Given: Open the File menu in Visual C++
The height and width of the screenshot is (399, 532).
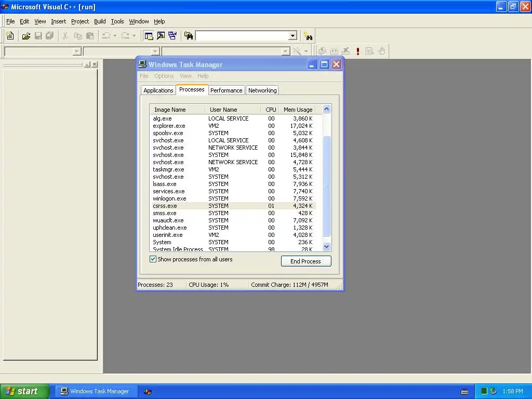Looking at the screenshot, I should tap(10, 21).
